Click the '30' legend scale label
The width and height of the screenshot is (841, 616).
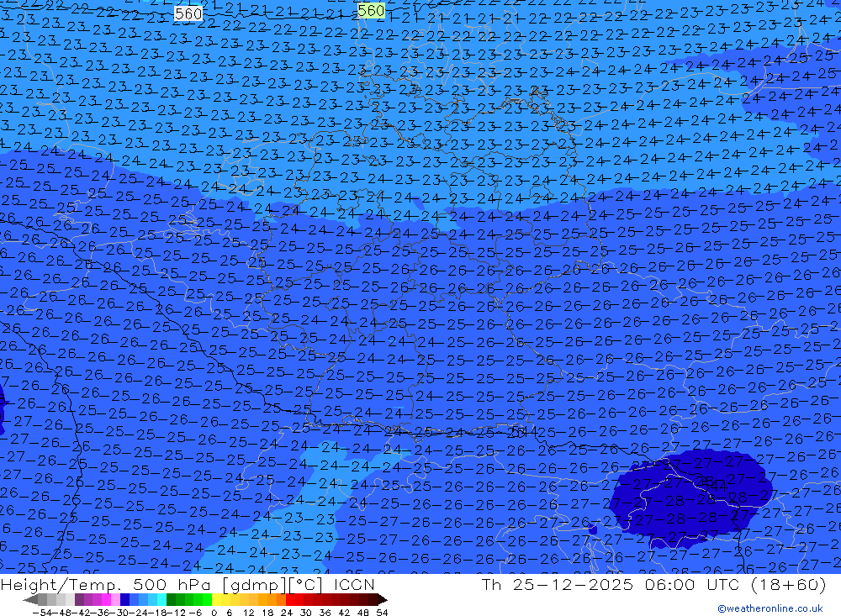click(x=306, y=613)
